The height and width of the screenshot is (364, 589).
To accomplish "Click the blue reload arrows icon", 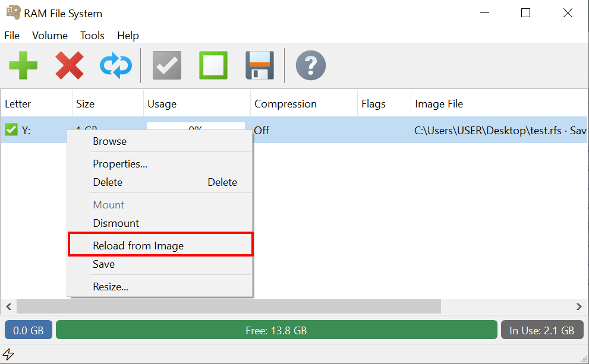I will click(116, 65).
